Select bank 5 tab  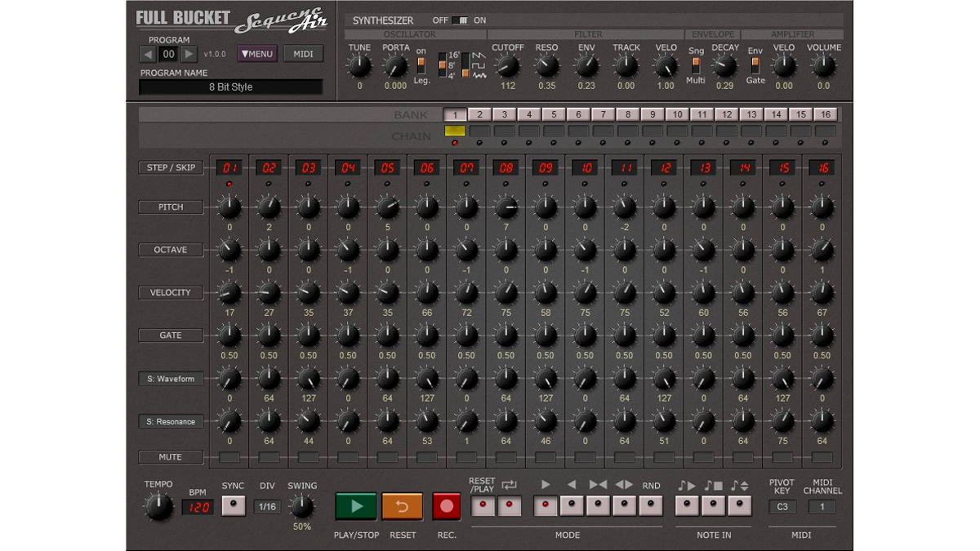click(x=554, y=115)
